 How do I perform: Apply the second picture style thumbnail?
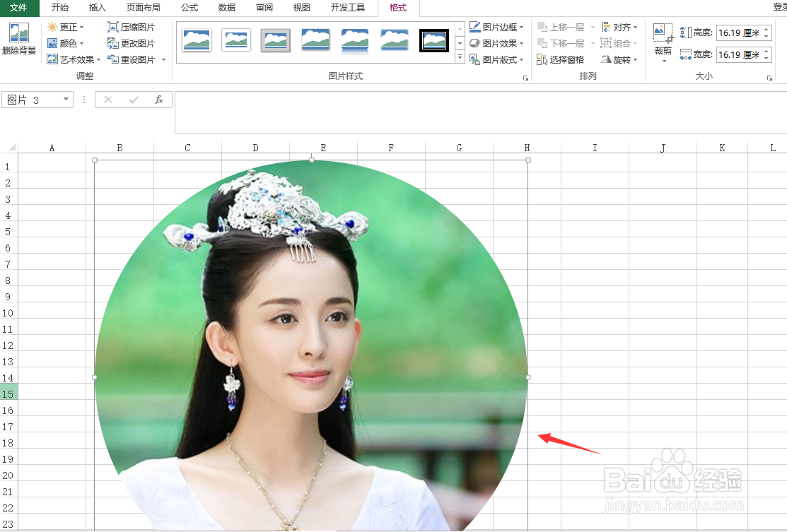click(236, 40)
